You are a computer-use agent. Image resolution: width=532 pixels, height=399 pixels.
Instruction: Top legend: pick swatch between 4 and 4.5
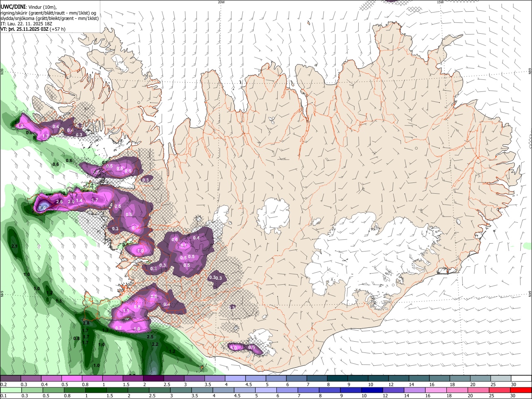coord(235,379)
